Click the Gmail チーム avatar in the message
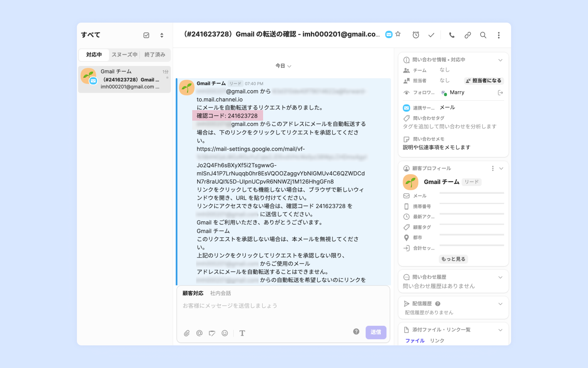The height and width of the screenshot is (368, 588). [187, 87]
